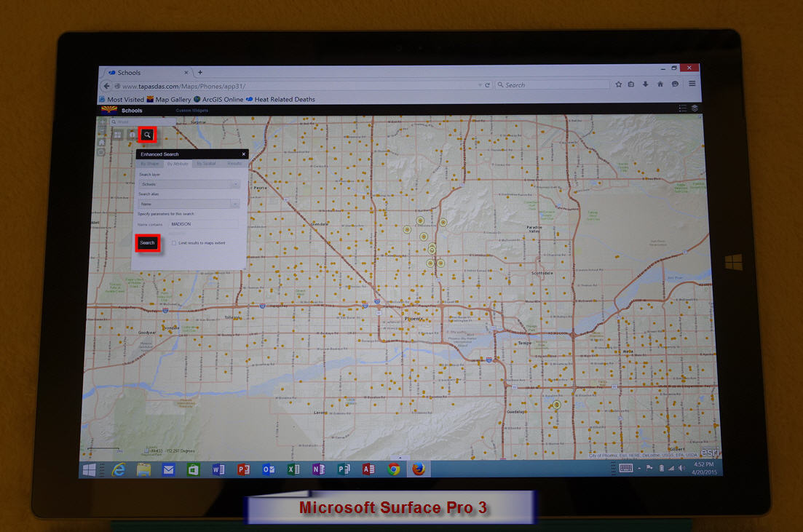Switch to the By Spatial tab
This screenshot has width=803, height=532.
pyautogui.click(x=206, y=164)
